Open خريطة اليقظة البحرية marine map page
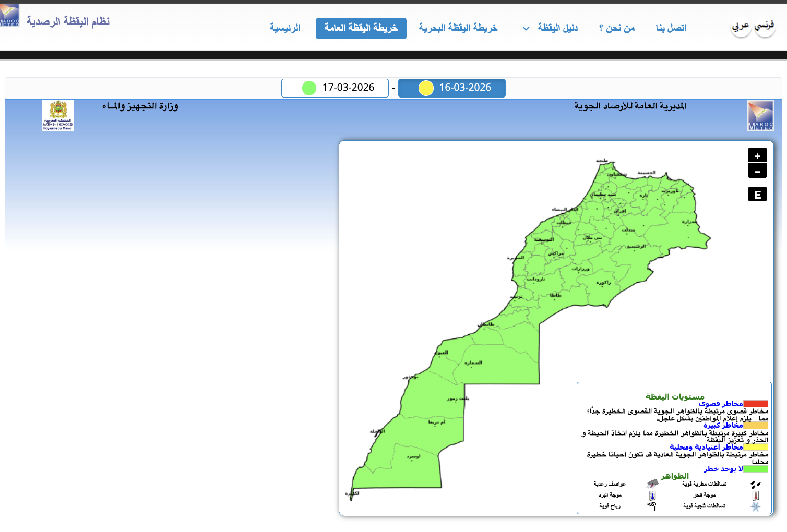This screenshot has width=787, height=532. (x=458, y=28)
